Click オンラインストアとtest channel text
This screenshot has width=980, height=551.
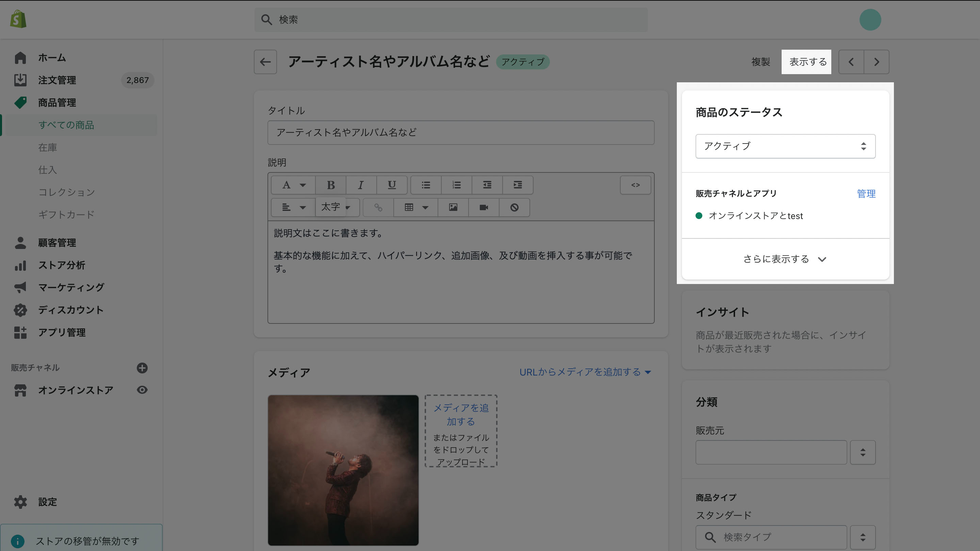tap(755, 216)
